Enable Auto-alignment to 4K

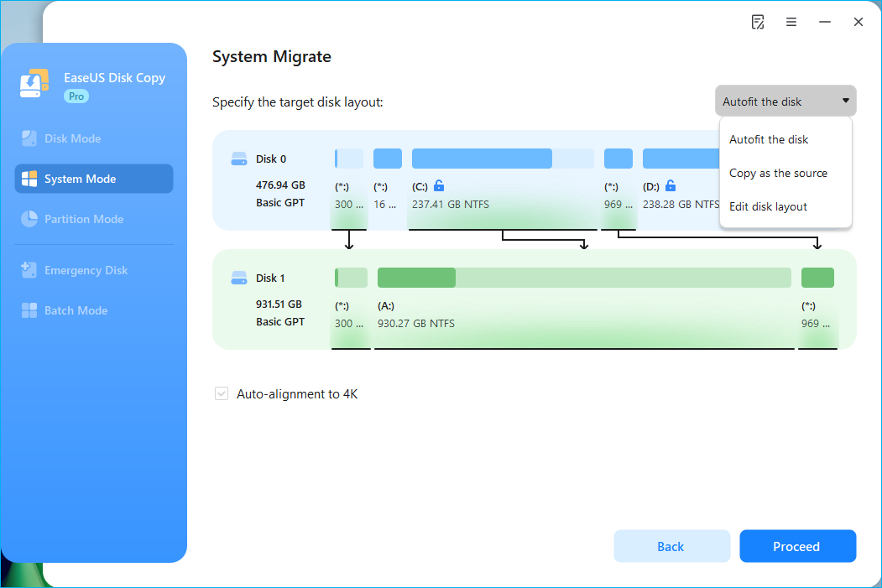(222, 393)
